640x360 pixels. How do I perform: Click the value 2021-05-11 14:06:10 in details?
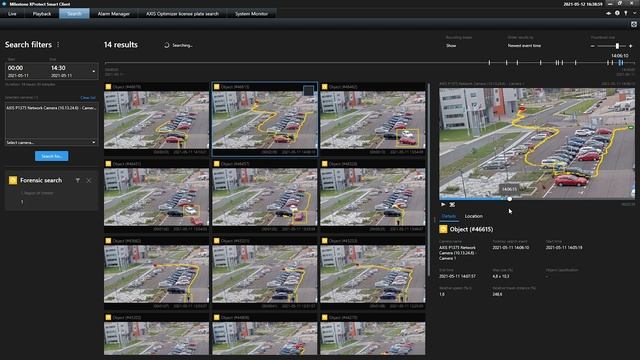click(x=511, y=247)
